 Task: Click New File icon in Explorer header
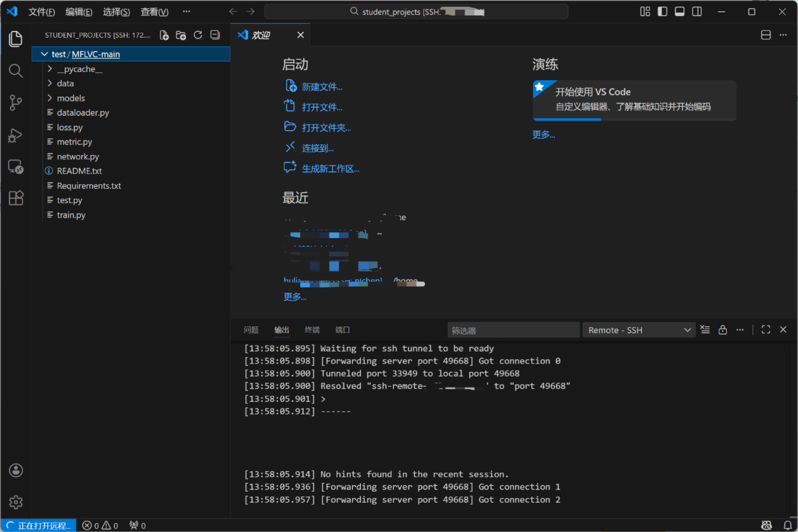164,35
